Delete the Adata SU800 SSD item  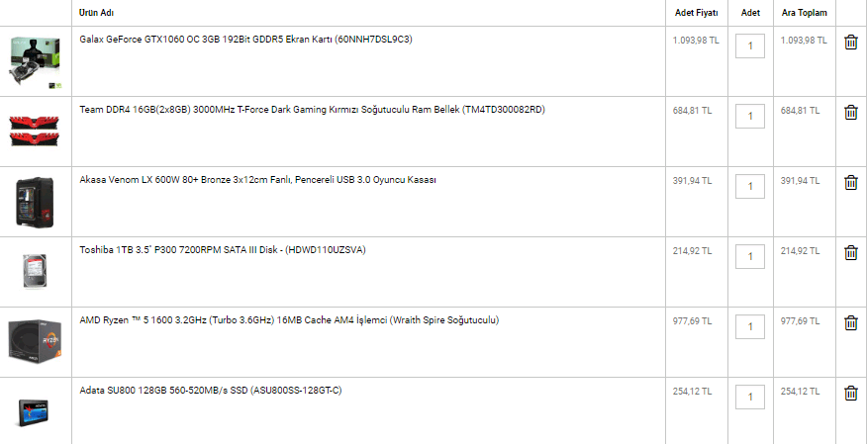tap(851, 394)
